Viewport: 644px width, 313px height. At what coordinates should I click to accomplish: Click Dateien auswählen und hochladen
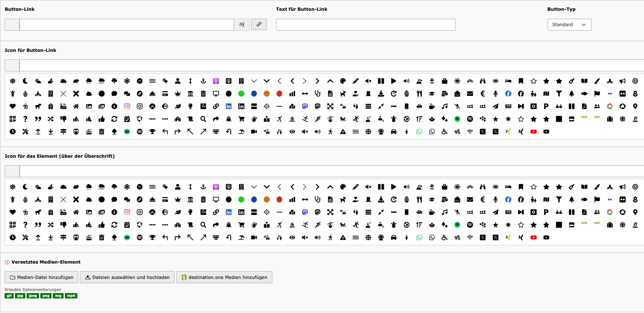127,277
